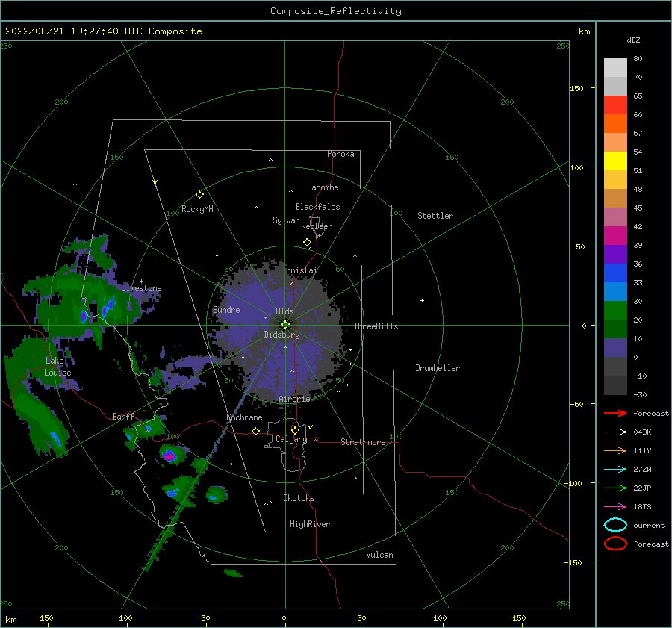The width and height of the screenshot is (672, 628).
Task: Click the Limestone label
Action: click(141, 288)
